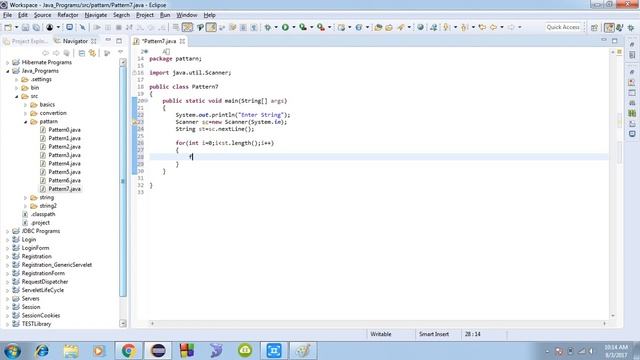This screenshot has width=640, height=360.
Task: Click Collapse All in Navigator toolbar
Action: 82,53
